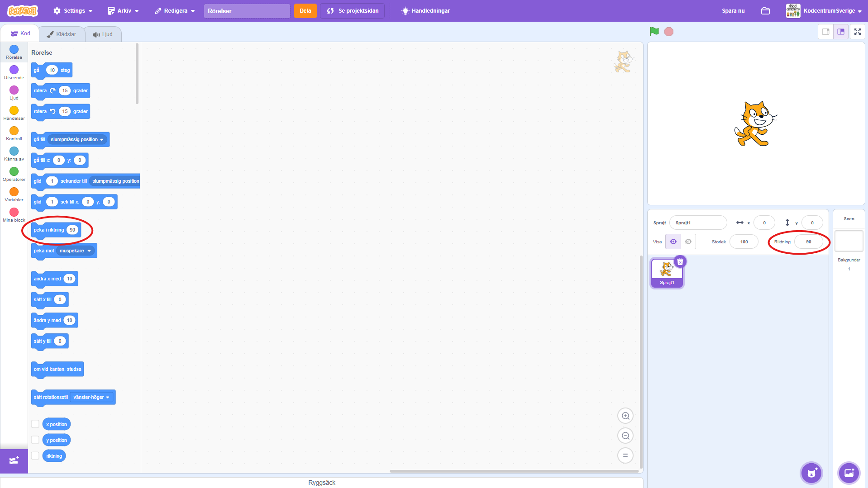
Task: Select Kontroll block category
Action: [x=14, y=133]
